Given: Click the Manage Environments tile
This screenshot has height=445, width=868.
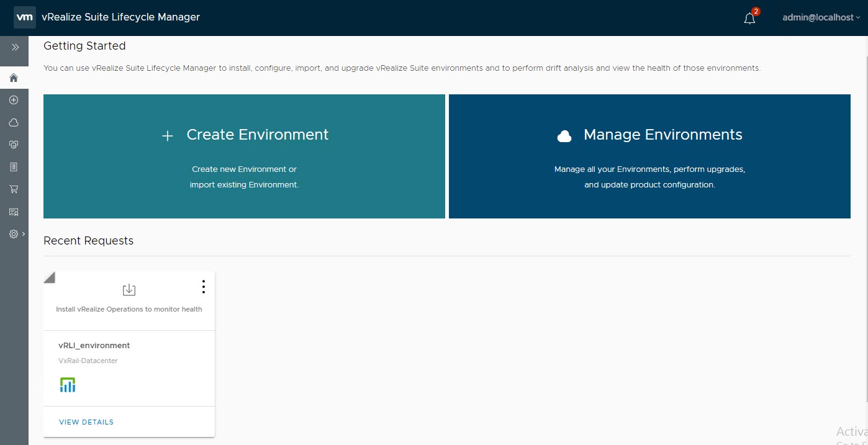Looking at the screenshot, I should (649, 156).
